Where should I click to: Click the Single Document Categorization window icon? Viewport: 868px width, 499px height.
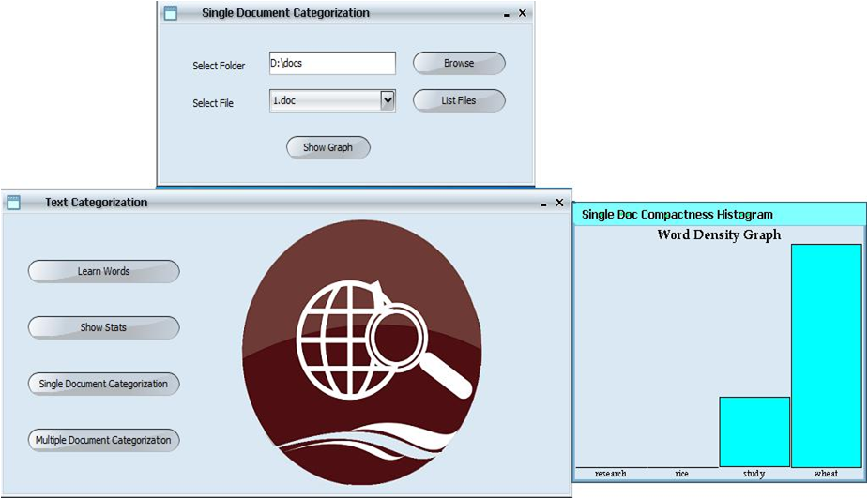point(170,13)
